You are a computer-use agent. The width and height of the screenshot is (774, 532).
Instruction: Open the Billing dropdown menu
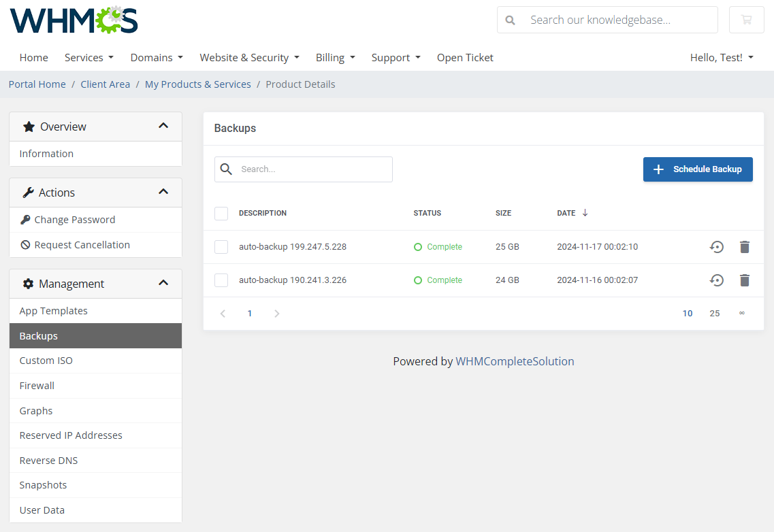point(335,58)
